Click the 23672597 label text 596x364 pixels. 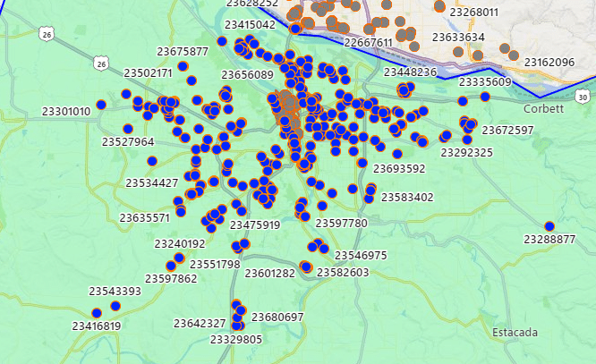(x=507, y=131)
